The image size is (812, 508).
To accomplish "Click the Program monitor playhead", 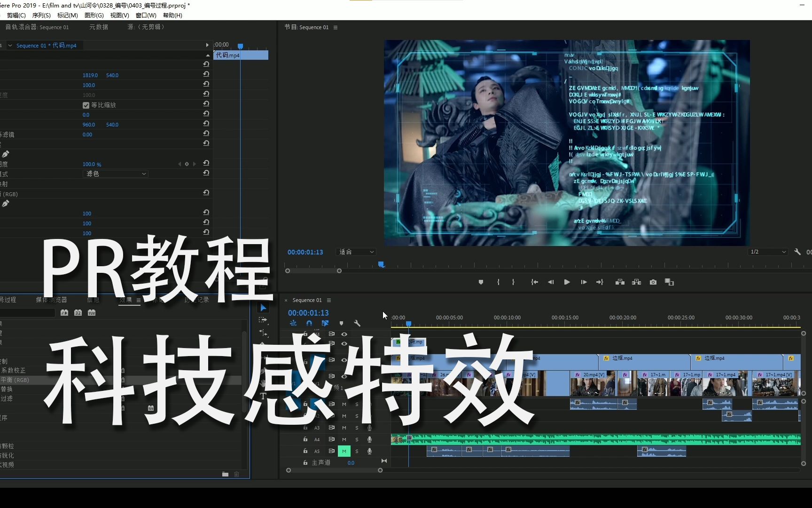I will [381, 265].
